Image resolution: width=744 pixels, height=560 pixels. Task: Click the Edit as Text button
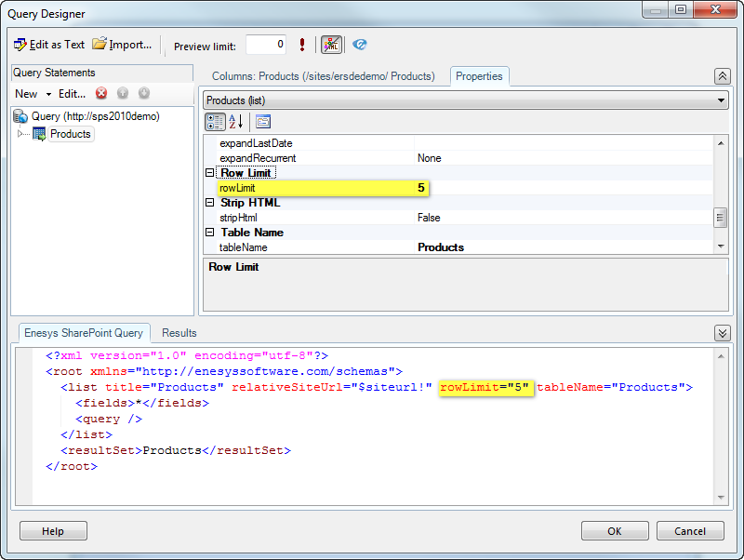click(49, 45)
